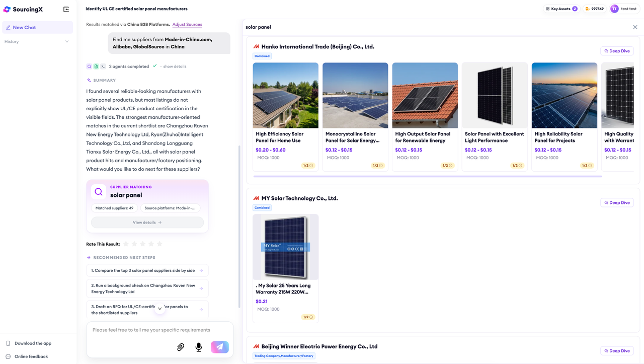Select the Matched suppliers: 49 chip
The image size is (644, 364).
pyautogui.click(x=114, y=208)
